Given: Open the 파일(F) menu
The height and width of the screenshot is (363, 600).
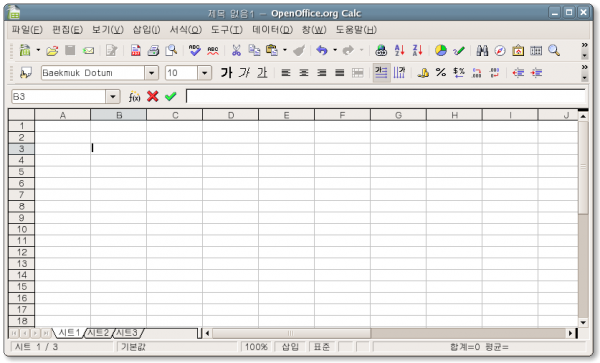Looking at the screenshot, I should [27, 29].
